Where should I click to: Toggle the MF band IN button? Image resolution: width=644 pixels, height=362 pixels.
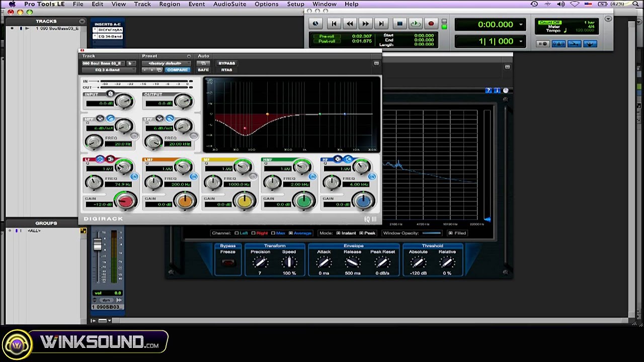tap(253, 177)
